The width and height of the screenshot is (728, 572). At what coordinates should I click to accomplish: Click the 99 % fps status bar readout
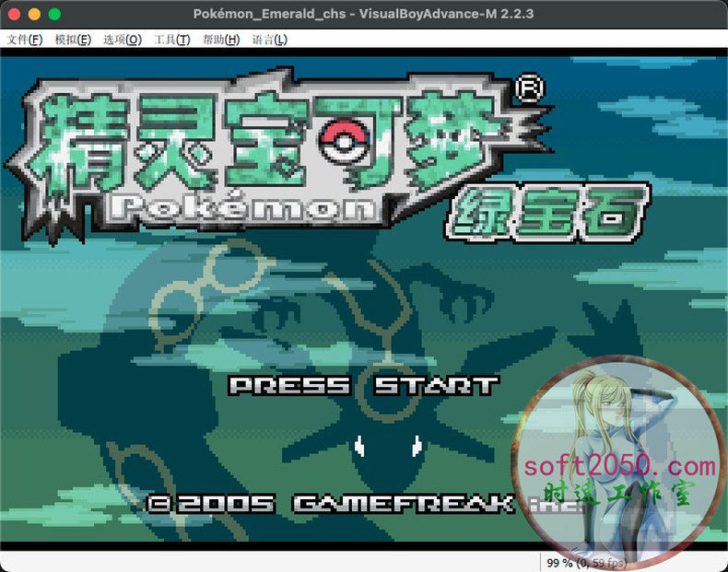coord(586,563)
